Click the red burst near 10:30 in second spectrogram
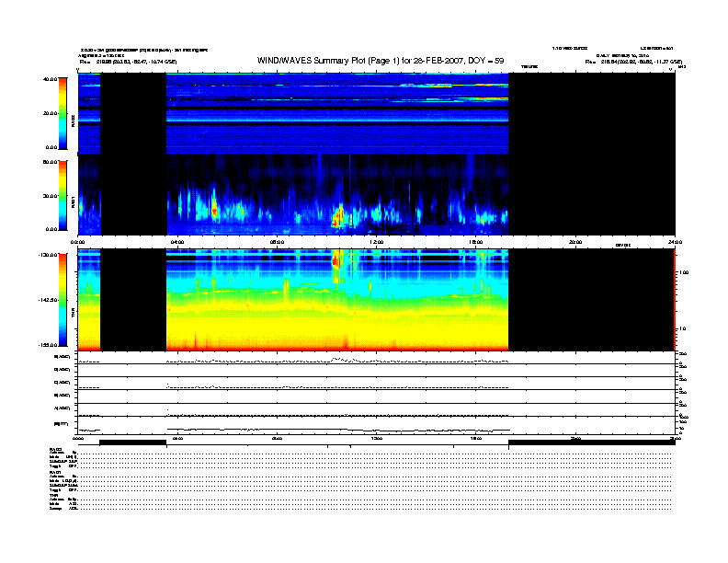 click(339, 216)
